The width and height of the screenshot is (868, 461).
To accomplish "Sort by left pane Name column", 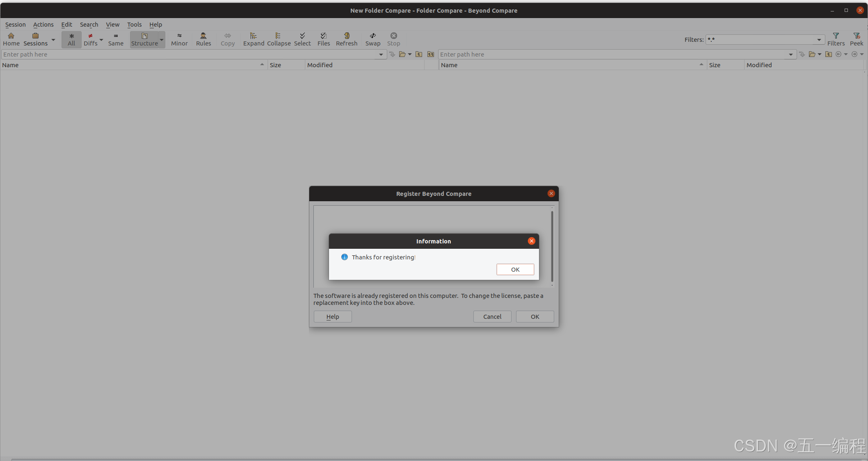I will click(134, 65).
